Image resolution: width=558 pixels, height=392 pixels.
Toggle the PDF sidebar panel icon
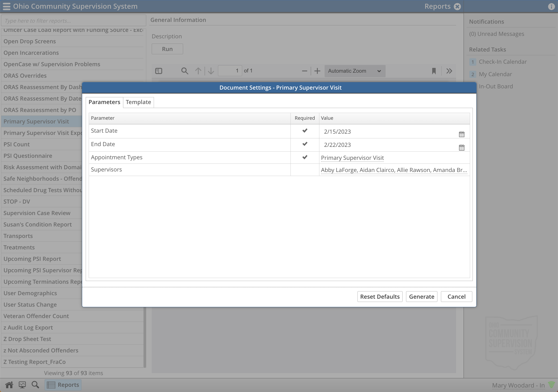159,71
